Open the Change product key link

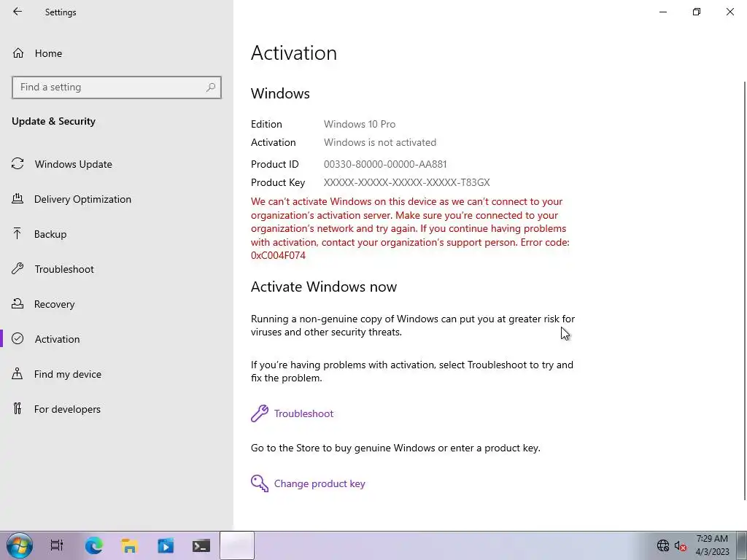click(320, 483)
